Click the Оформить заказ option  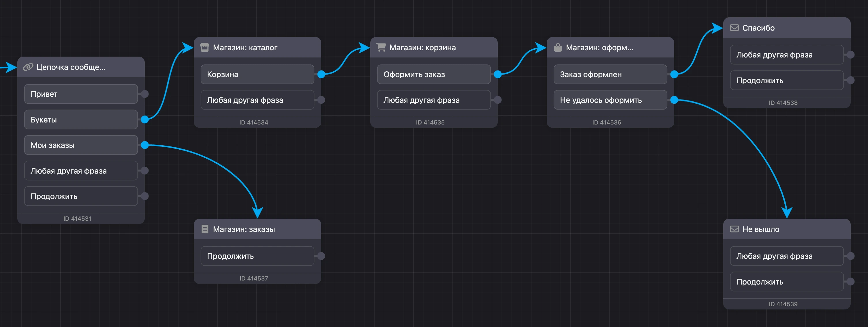434,74
